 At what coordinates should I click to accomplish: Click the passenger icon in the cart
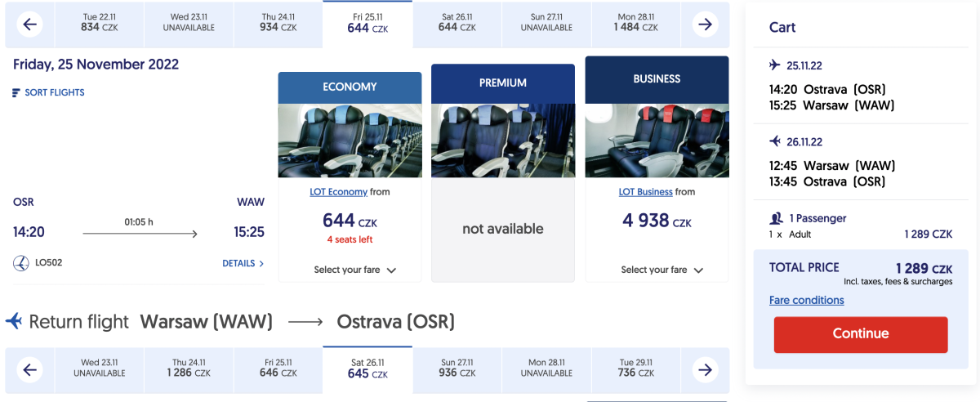776,219
